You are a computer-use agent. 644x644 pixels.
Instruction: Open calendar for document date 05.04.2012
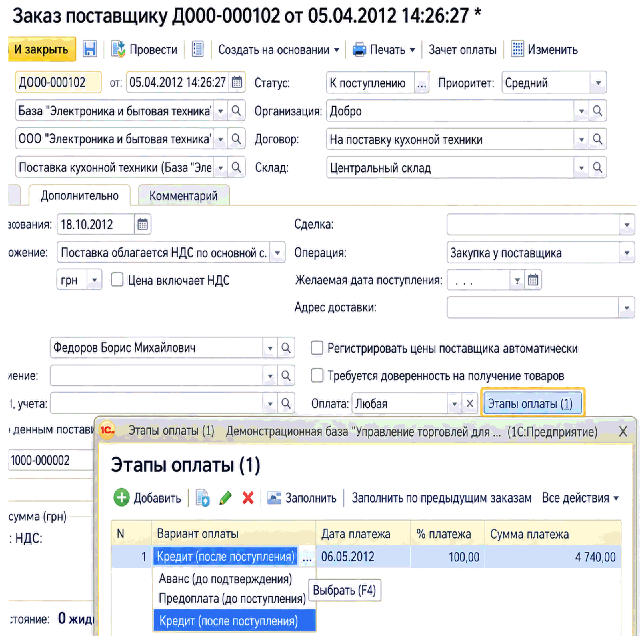coord(237,83)
